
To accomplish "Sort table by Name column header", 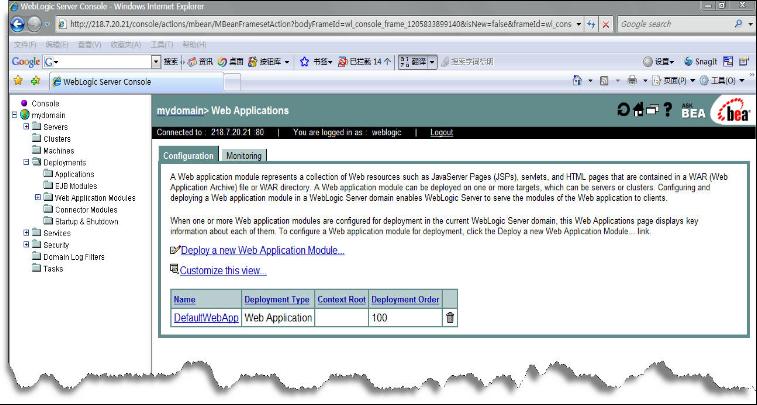I will click(184, 299).
